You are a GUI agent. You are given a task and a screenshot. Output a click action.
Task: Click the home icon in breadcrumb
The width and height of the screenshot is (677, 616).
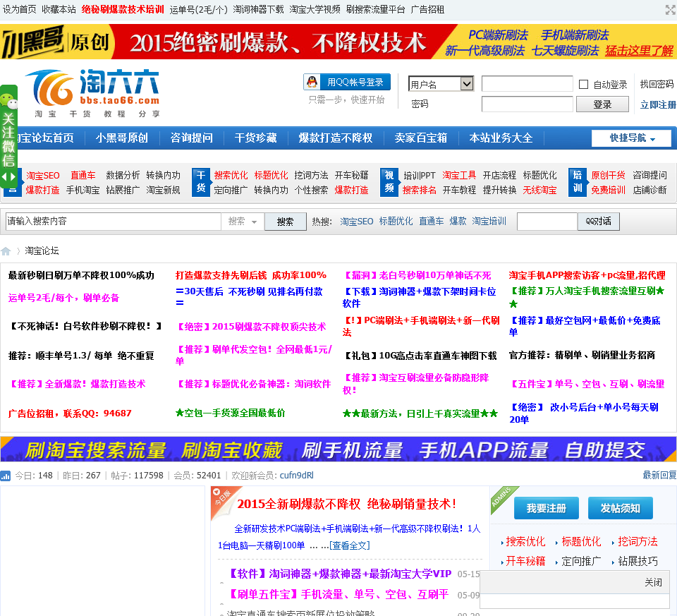[6, 251]
